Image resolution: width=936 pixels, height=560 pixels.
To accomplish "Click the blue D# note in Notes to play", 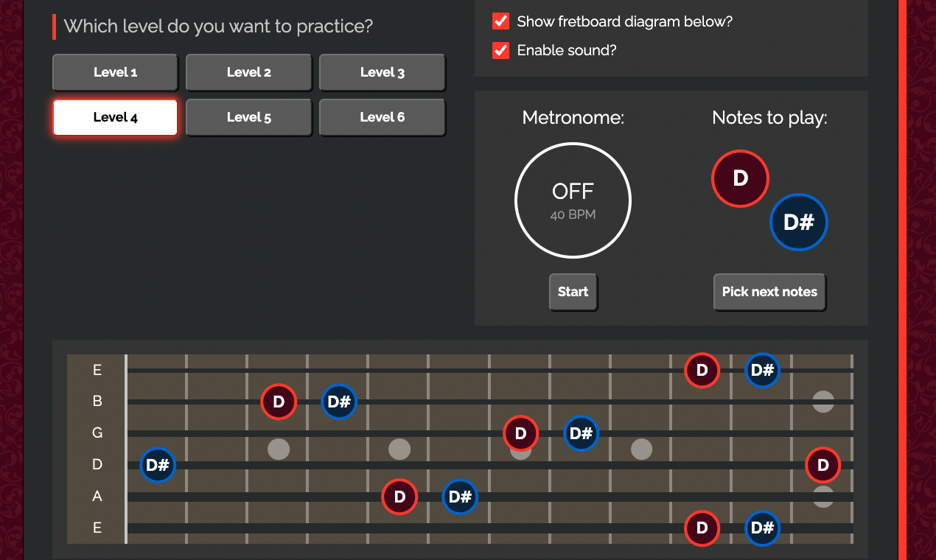I will pyautogui.click(x=799, y=223).
